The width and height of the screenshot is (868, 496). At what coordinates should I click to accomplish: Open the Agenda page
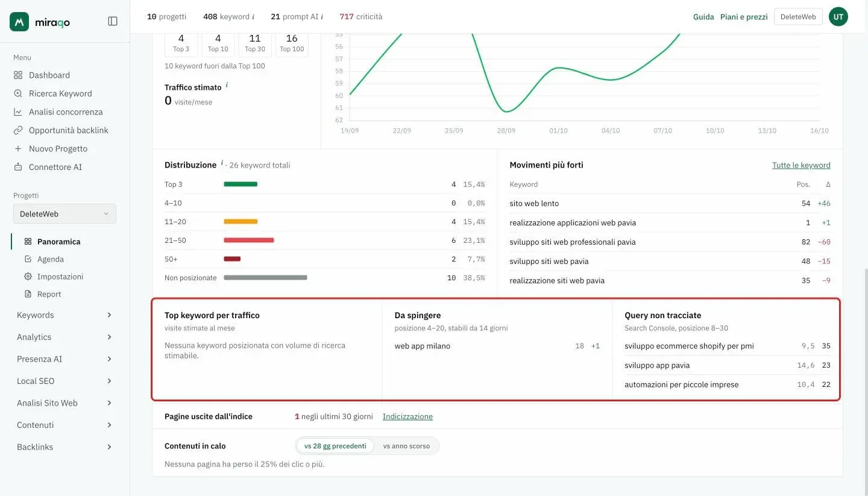pyautogui.click(x=51, y=259)
